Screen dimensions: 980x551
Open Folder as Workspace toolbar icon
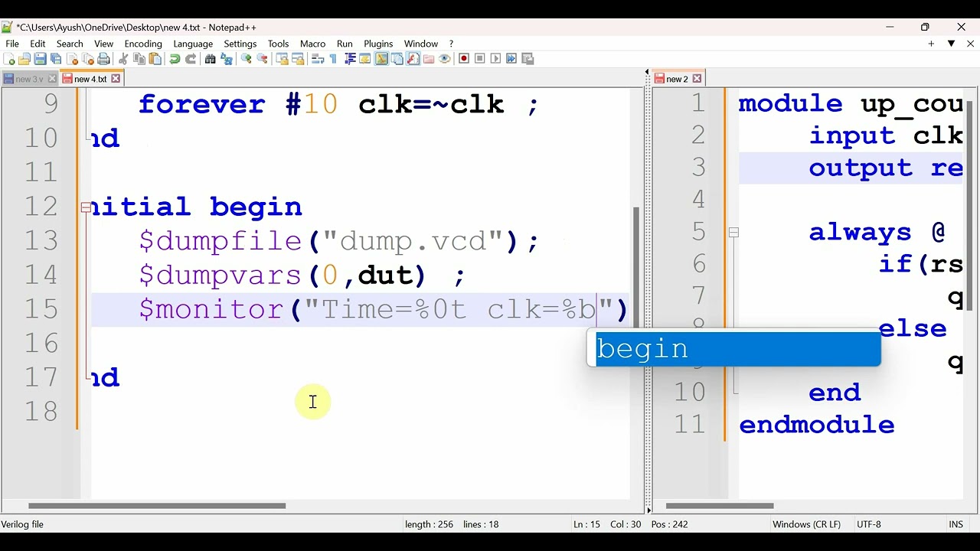(429, 59)
